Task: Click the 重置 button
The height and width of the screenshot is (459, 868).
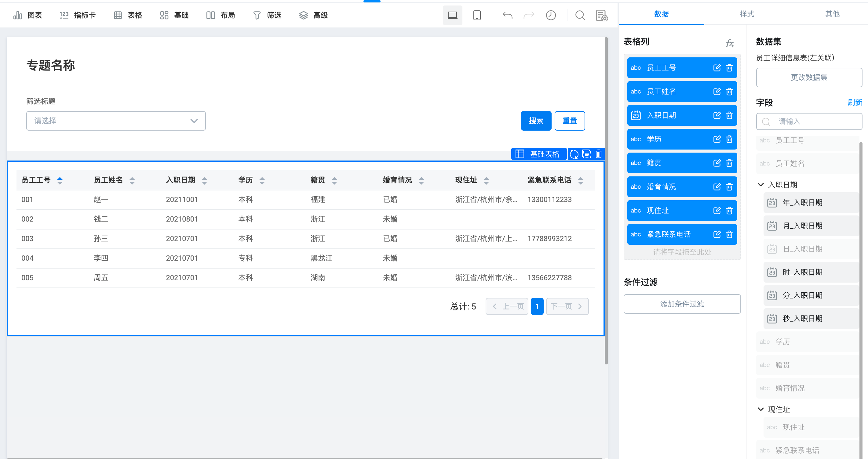Action: [570, 121]
